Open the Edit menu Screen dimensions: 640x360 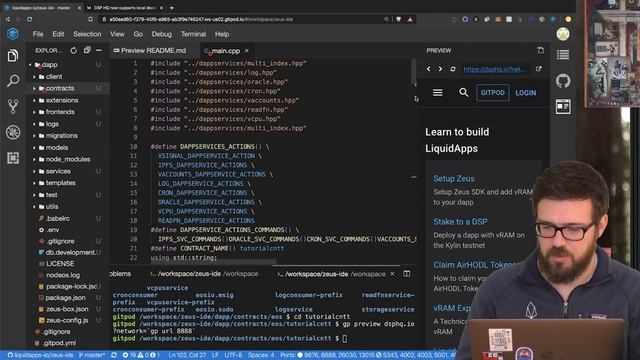58,34
